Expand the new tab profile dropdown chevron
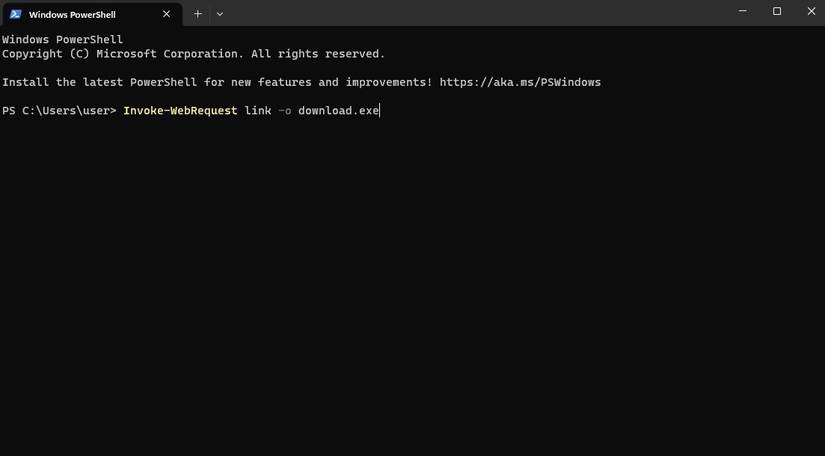 pyautogui.click(x=220, y=14)
